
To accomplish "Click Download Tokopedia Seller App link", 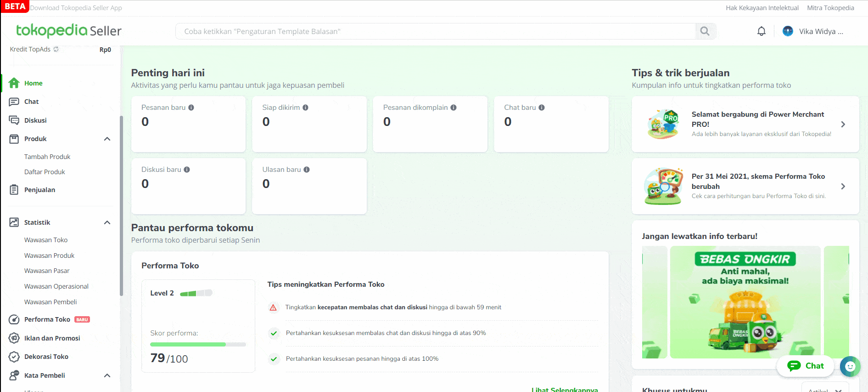I will (76, 8).
